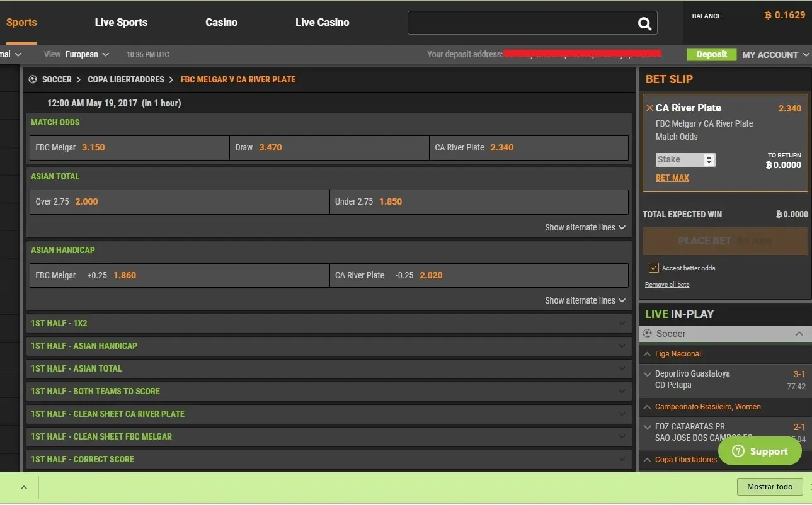Click the BET MAX link
The image size is (812, 505).
coord(672,178)
